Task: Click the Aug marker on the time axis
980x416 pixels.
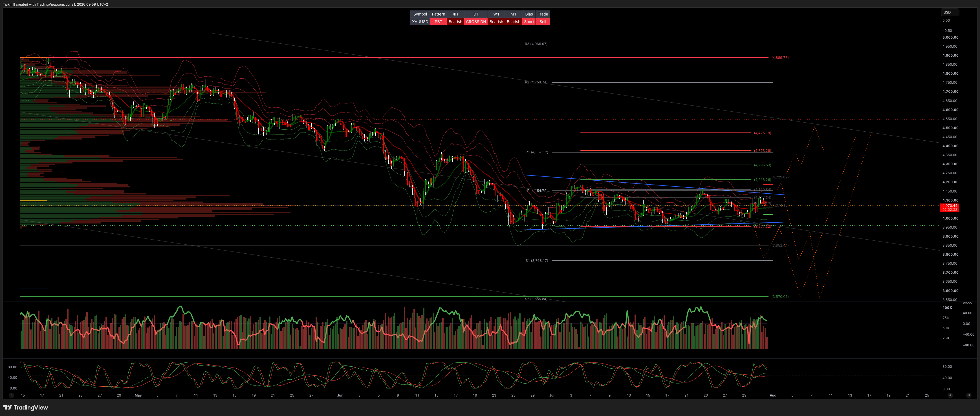Action: (x=773, y=395)
